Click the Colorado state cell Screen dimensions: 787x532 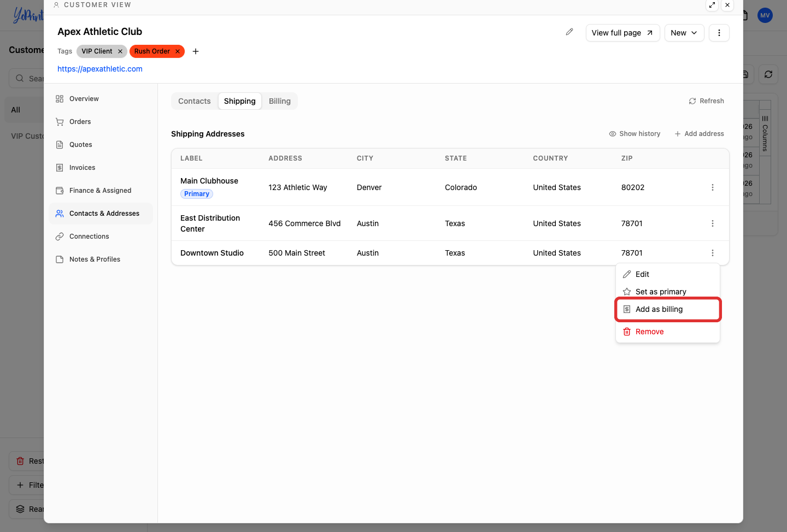[461, 187]
